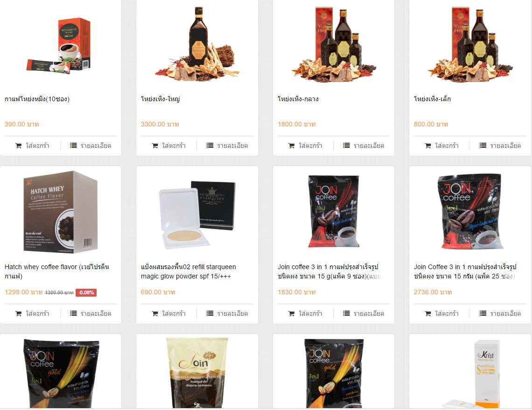This screenshot has height=410, width=532.
Task: Open รายละเอียด for Hatch whey coffee flavor
Action: [x=91, y=313]
